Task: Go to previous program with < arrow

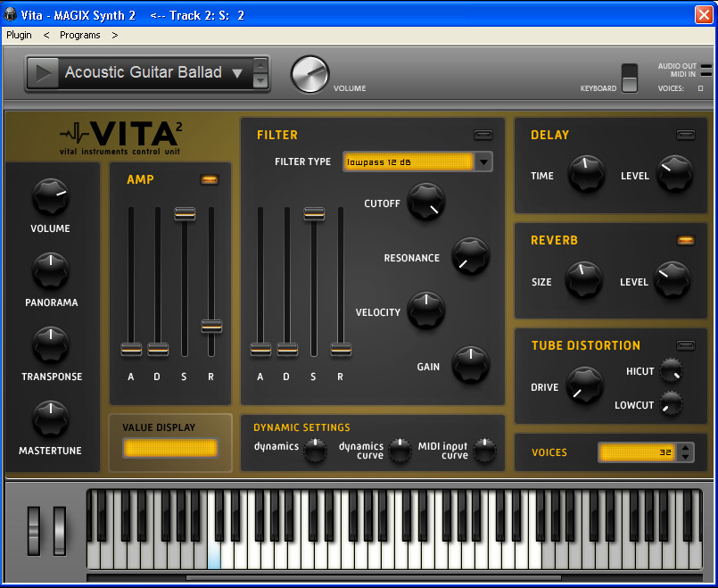Action: [x=46, y=36]
